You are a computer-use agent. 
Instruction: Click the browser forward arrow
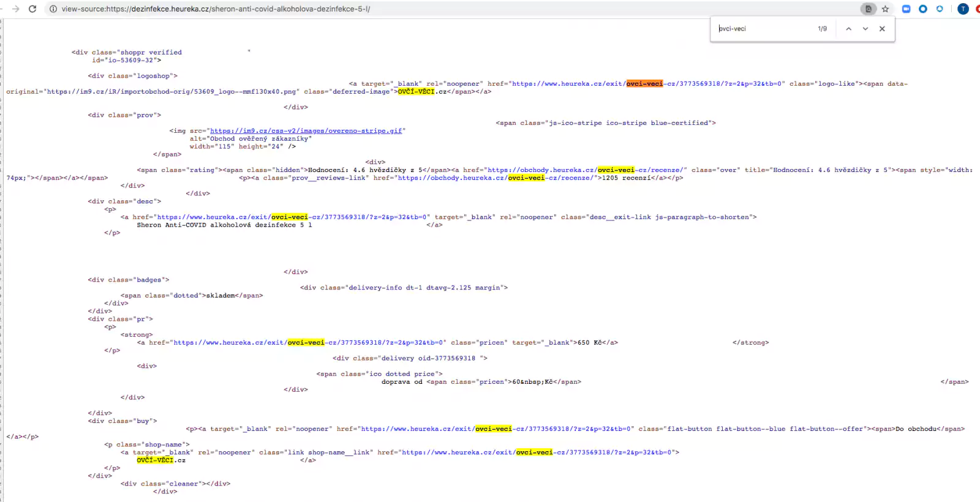coord(15,9)
